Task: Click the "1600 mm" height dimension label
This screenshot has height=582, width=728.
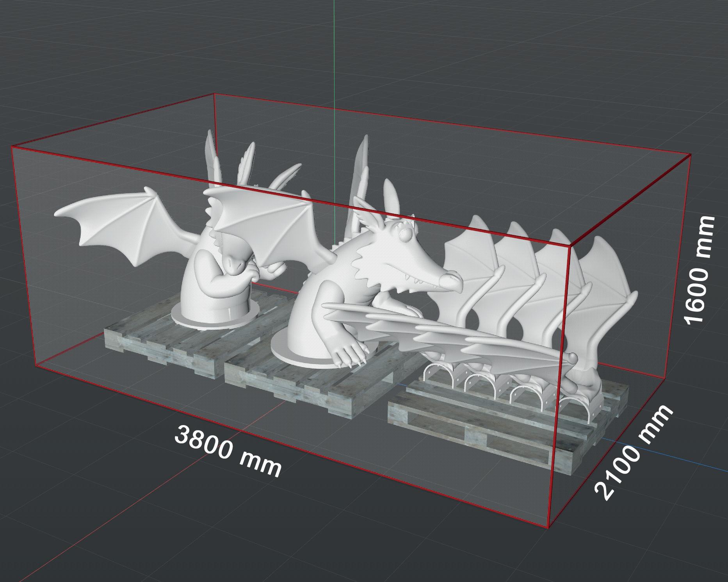Action: tap(700, 270)
